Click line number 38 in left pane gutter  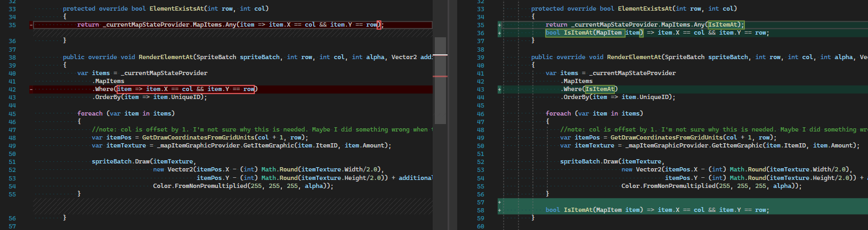pyautogui.click(x=12, y=57)
